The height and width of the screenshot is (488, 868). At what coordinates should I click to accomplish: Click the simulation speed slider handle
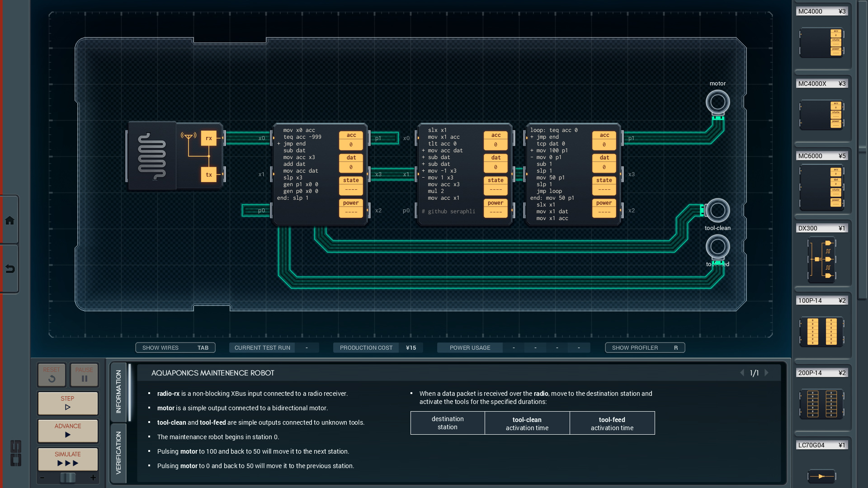point(68,478)
